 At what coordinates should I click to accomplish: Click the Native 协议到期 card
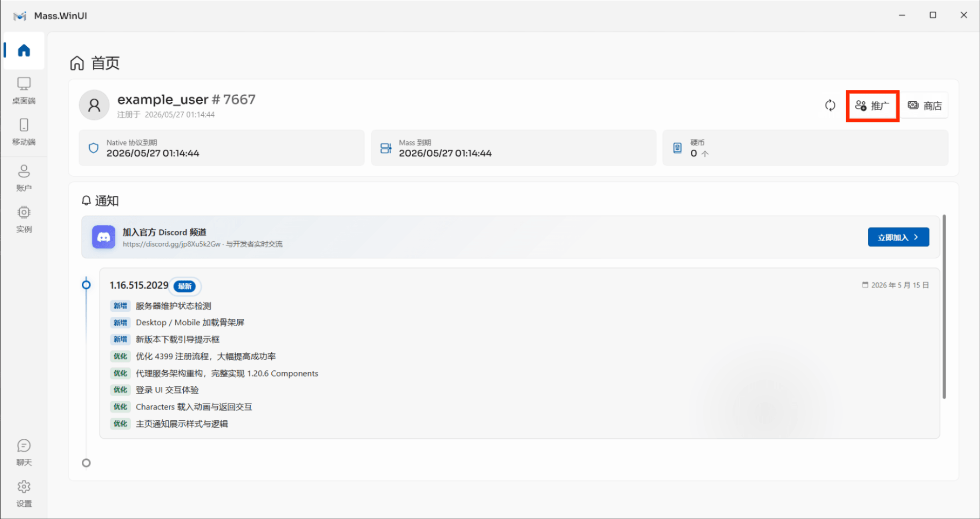click(221, 148)
